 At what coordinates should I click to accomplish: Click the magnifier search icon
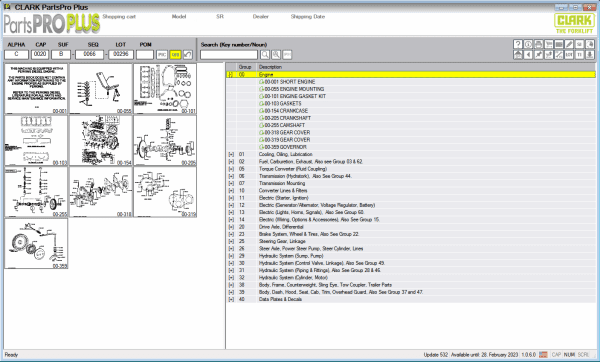point(265,55)
